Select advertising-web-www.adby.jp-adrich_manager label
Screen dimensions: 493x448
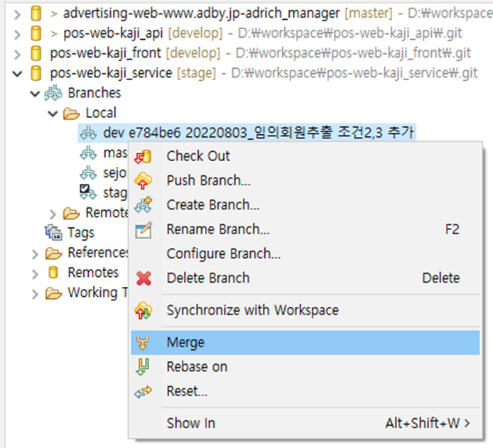pyautogui.click(x=201, y=13)
